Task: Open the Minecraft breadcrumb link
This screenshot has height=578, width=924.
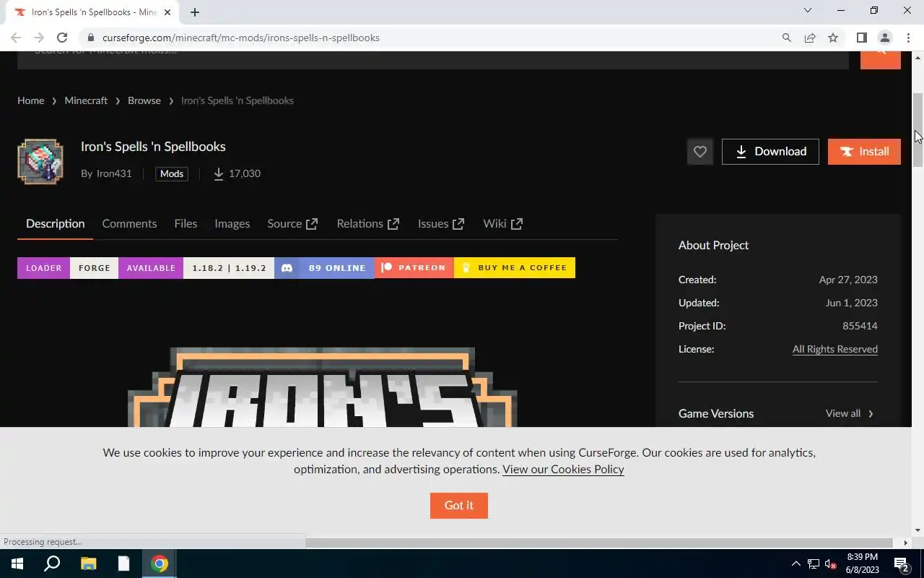Action: [86, 100]
